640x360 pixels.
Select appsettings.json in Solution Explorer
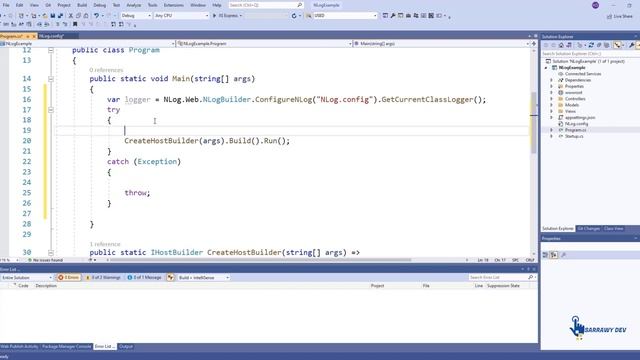[580, 118]
